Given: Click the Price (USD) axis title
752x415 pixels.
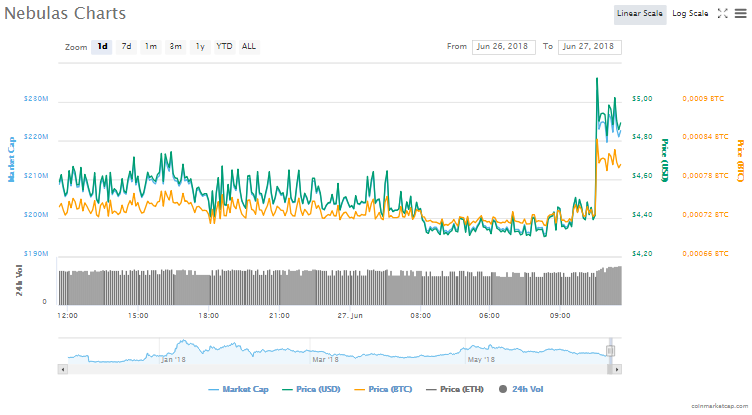Looking at the screenshot, I should pos(665,160).
